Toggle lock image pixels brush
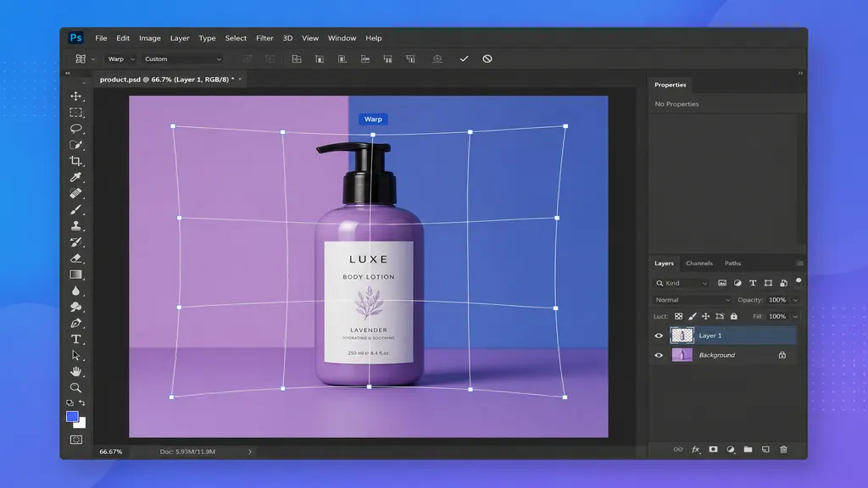 (x=692, y=317)
